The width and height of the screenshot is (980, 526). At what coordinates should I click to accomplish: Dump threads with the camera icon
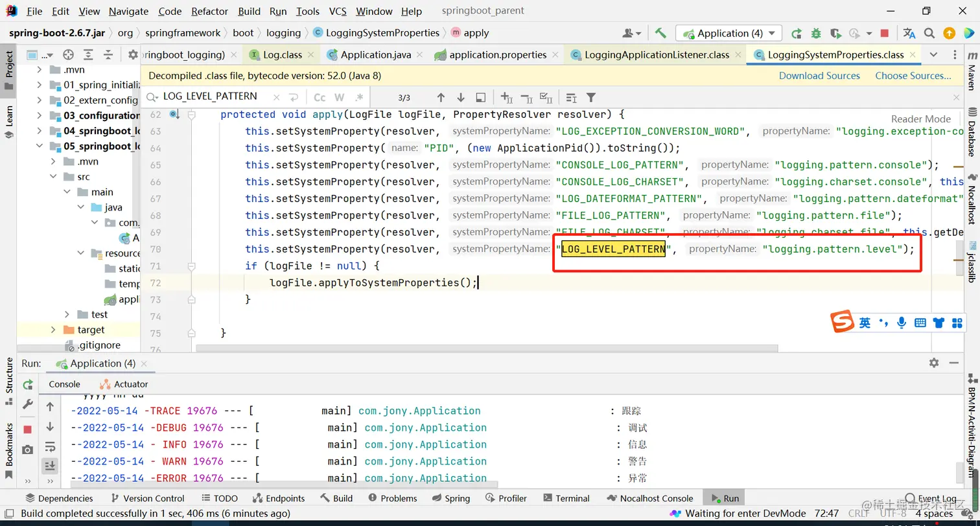click(x=28, y=450)
